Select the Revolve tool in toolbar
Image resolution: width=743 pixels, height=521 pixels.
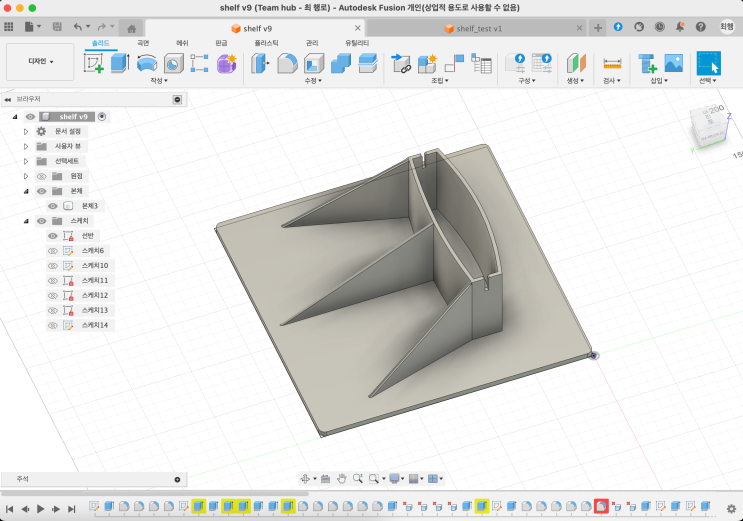click(147, 63)
